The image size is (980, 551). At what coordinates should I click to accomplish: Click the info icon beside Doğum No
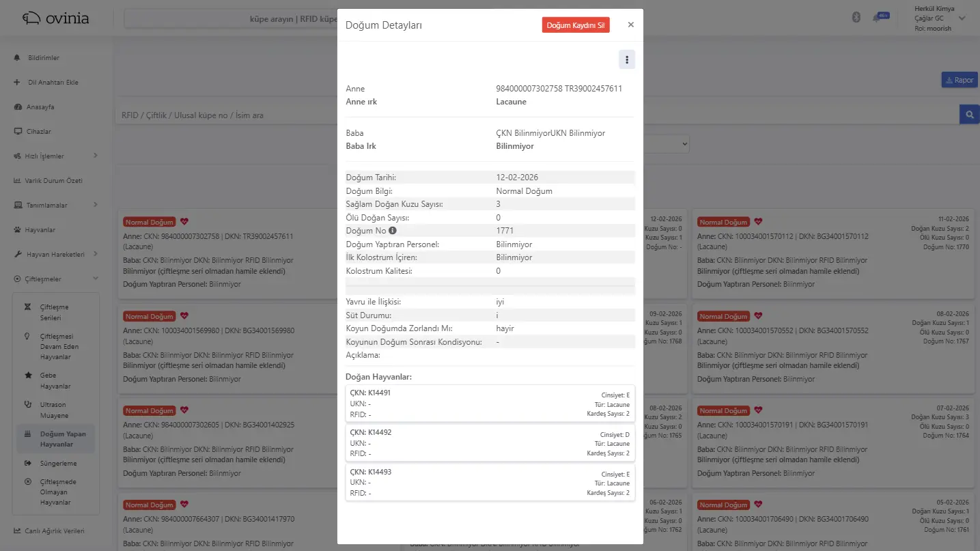point(393,231)
